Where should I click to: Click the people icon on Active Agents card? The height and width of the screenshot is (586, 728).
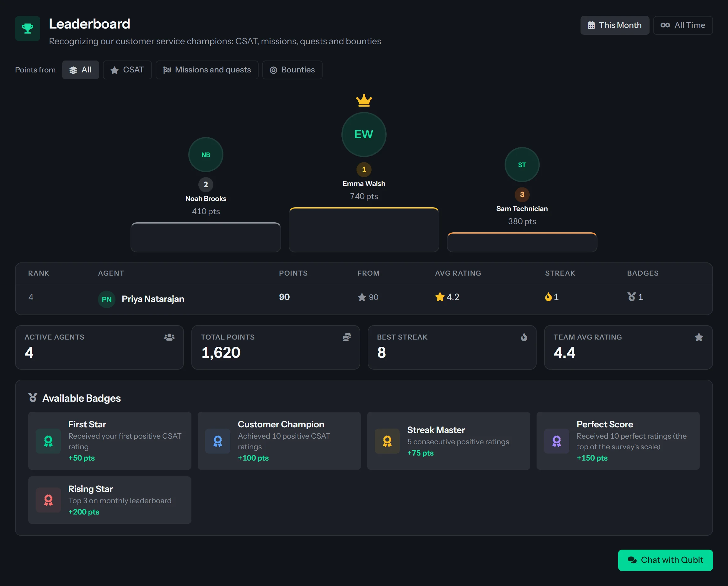pyautogui.click(x=169, y=337)
